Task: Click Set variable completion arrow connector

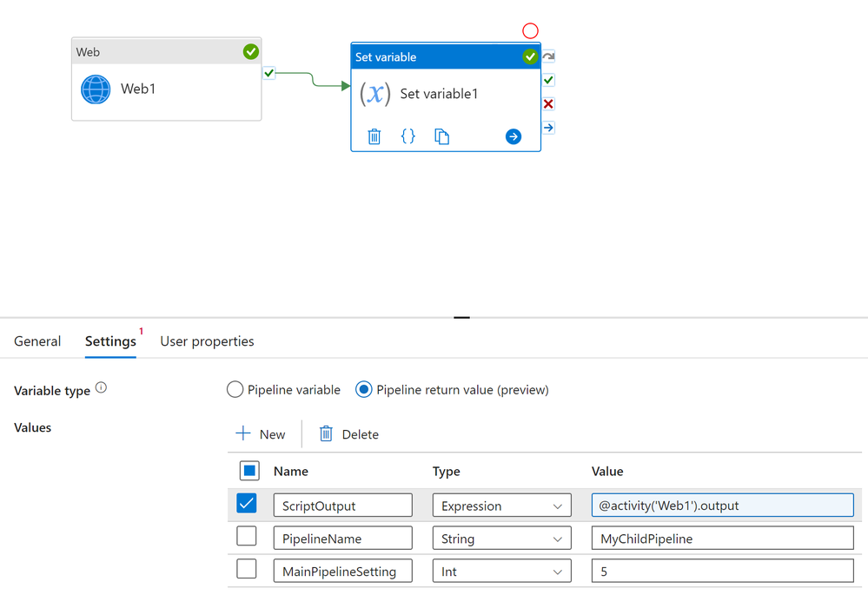Action: [548, 128]
